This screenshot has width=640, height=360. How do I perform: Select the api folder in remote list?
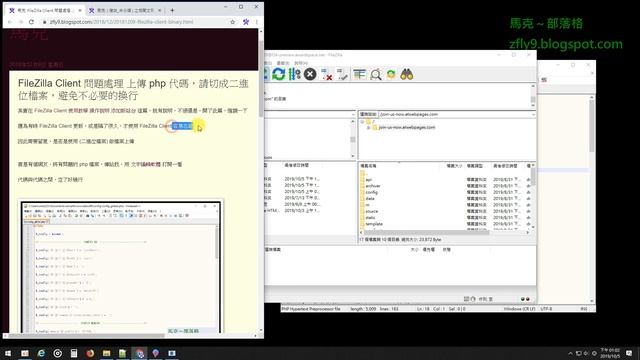click(369, 180)
